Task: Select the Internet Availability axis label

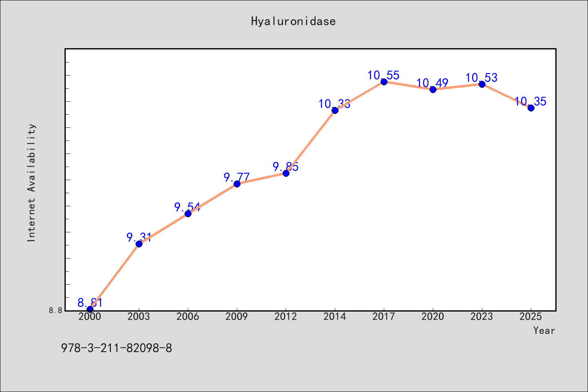Action: (x=31, y=183)
